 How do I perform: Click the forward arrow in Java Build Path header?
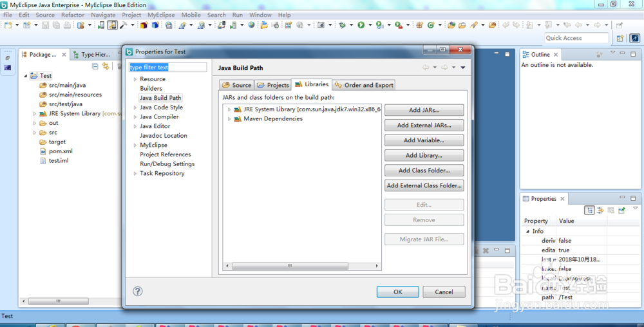pos(444,68)
